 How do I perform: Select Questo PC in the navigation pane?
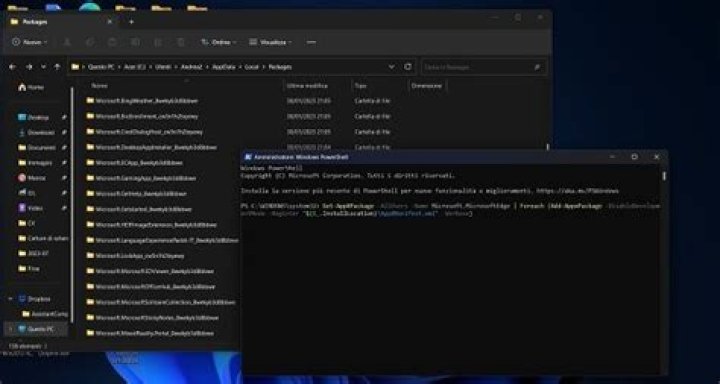pyautogui.click(x=36, y=329)
